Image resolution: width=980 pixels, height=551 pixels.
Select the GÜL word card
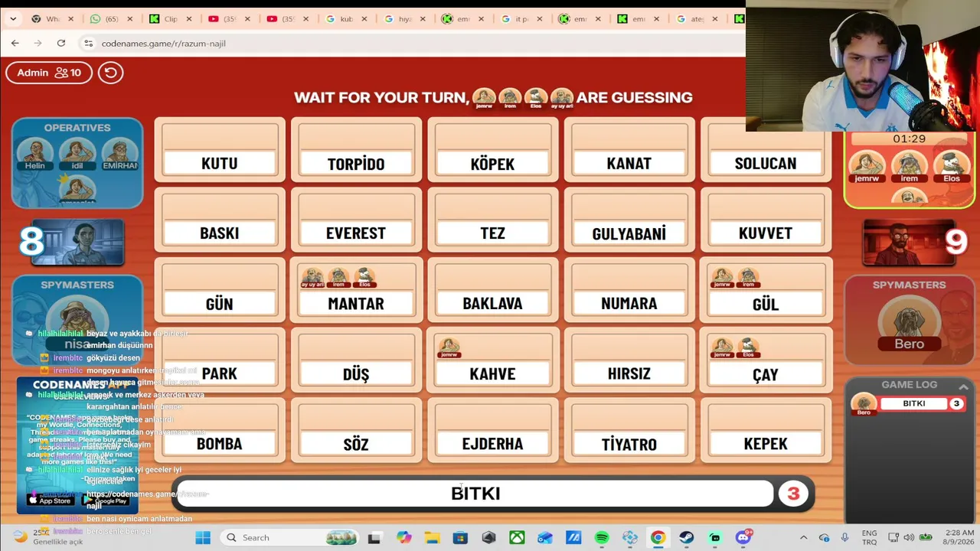pos(766,291)
